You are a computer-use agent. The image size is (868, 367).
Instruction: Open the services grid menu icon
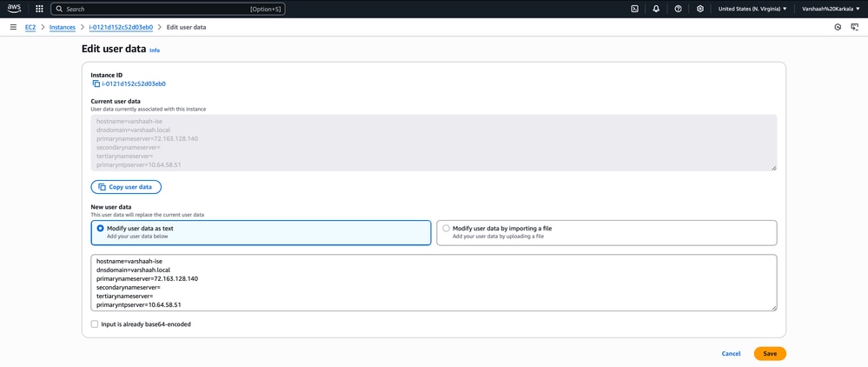tap(39, 9)
